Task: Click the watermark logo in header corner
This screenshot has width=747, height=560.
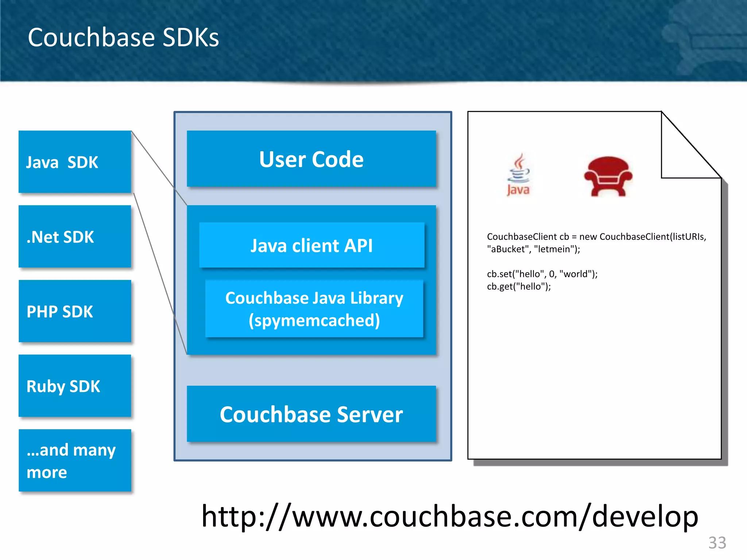Action: click(x=704, y=40)
